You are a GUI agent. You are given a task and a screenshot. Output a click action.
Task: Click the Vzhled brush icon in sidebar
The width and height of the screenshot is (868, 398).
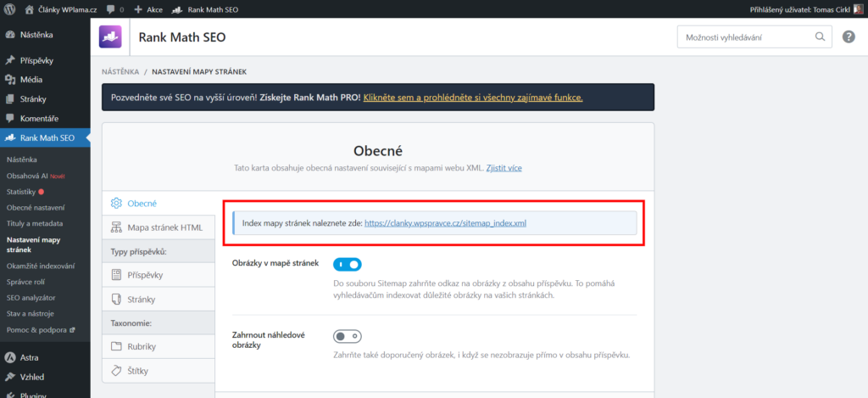(x=10, y=377)
